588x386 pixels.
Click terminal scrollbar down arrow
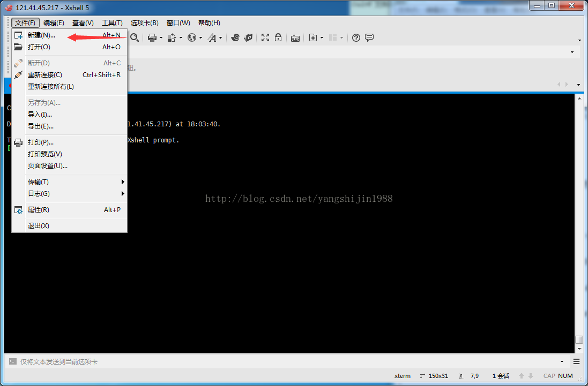point(579,349)
